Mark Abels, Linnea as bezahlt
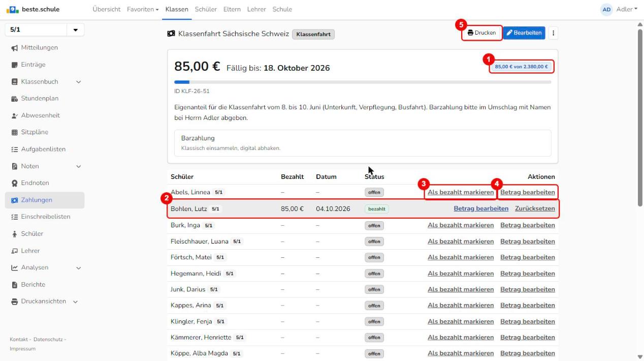This screenshot has width=644, height=361. tap(461, 192)
